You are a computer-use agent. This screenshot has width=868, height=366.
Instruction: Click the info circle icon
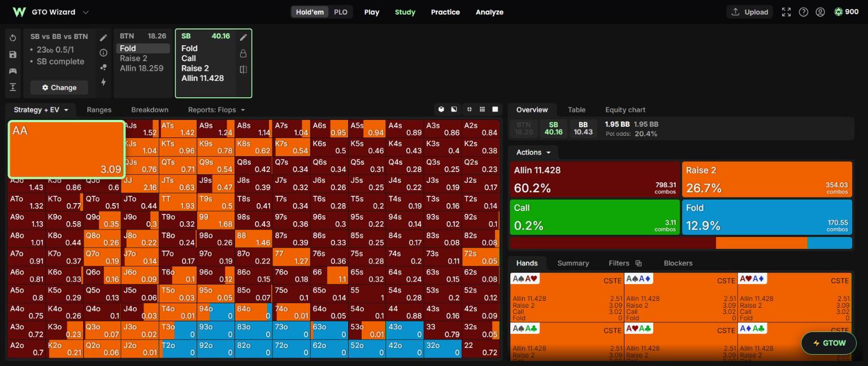tap(103, 53)
